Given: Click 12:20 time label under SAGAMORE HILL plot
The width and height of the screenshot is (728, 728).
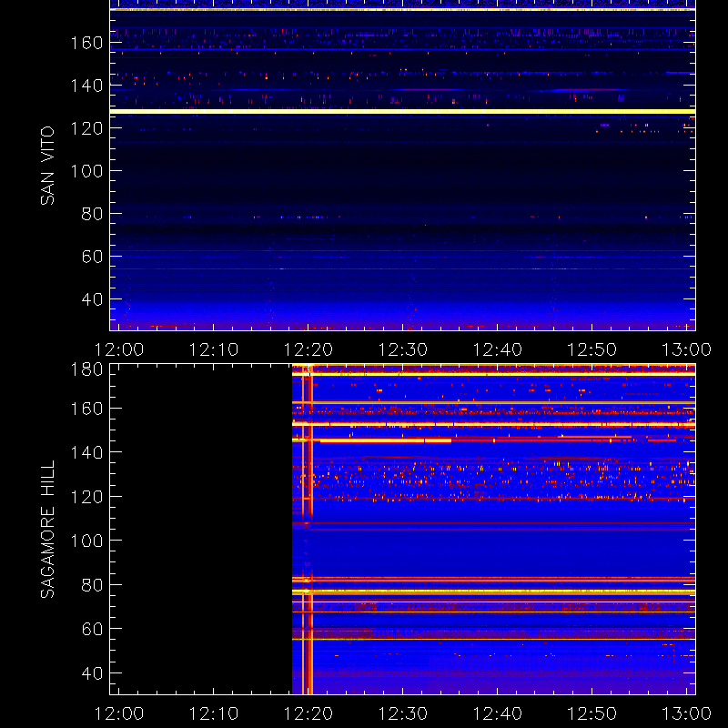Looking at the screenshot, I should click(x=308, y=713).
